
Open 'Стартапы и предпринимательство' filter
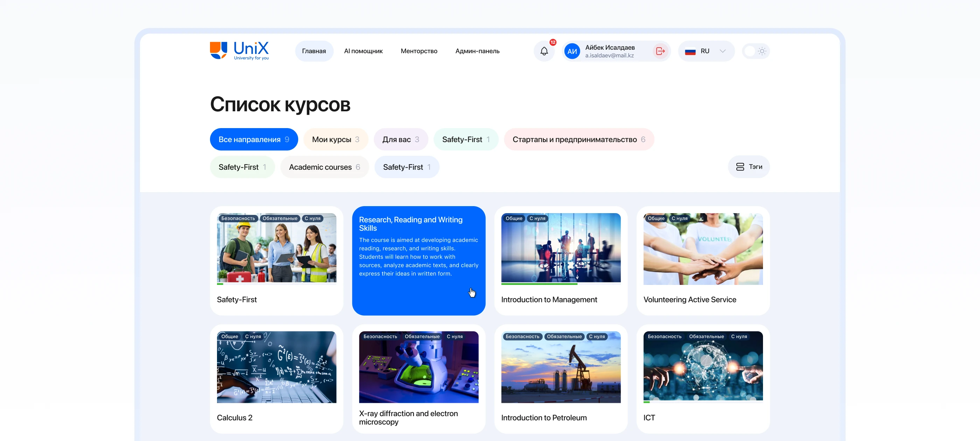pyautogui.click(x=579, y=139)
